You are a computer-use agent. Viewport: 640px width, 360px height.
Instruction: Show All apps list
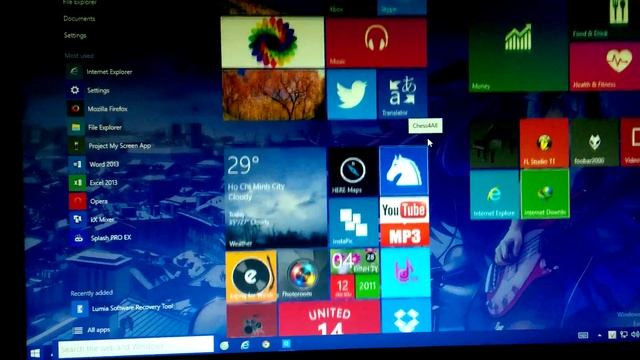point(91,330)
